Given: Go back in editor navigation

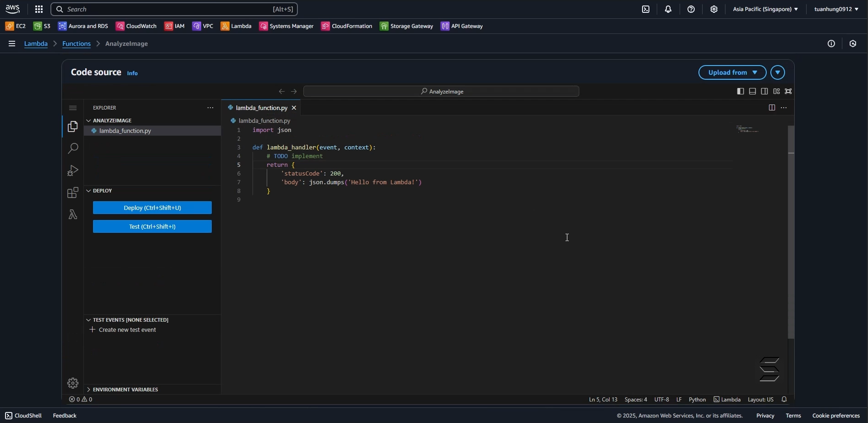Looking at the screenshot, I should click(282, 91).
